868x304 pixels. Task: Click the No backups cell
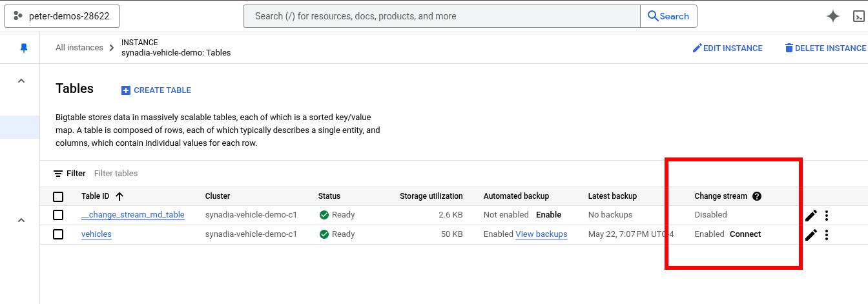click(x=610, y=215)
